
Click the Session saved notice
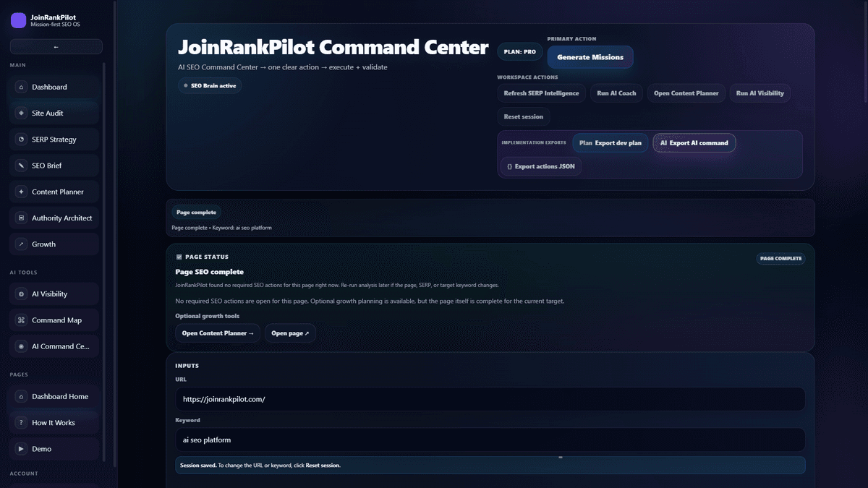pyautogui.click(x=490, y=466)
